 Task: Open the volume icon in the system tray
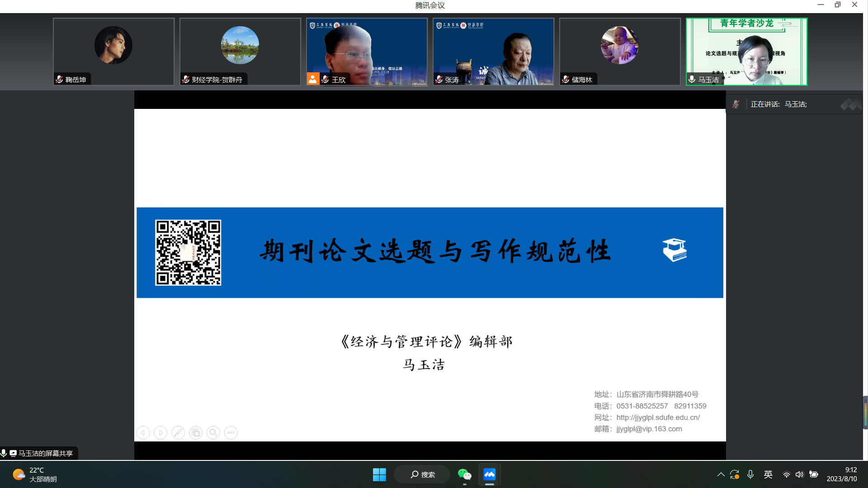[799, 474]
